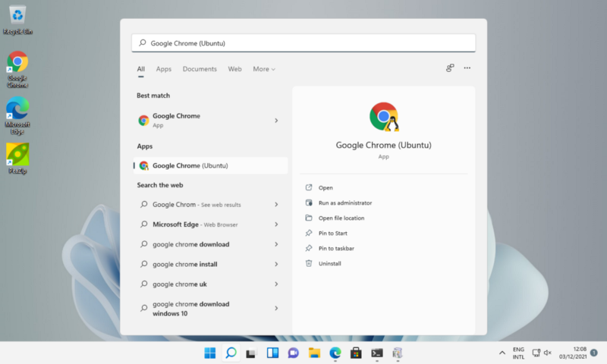Viewport: 607px width, 364px height.
Task: Click the search box magnifier icon
Action: [x=143, y=43]
